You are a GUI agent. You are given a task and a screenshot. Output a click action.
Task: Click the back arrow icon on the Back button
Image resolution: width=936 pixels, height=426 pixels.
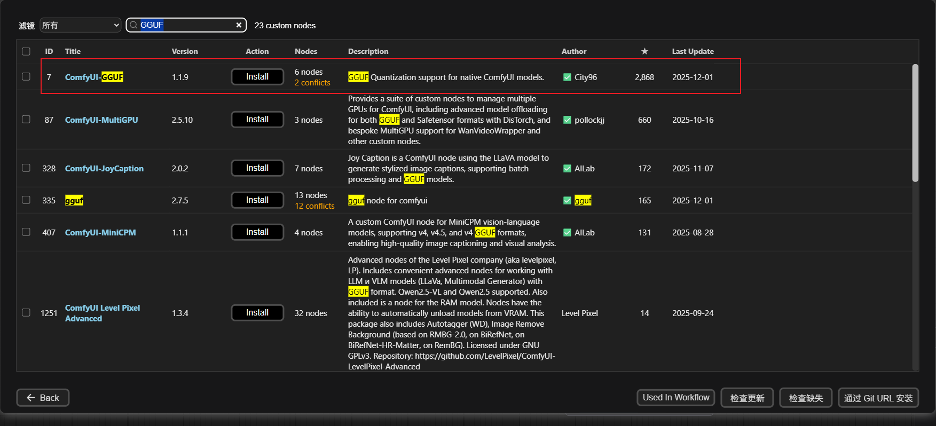point(30,398)
